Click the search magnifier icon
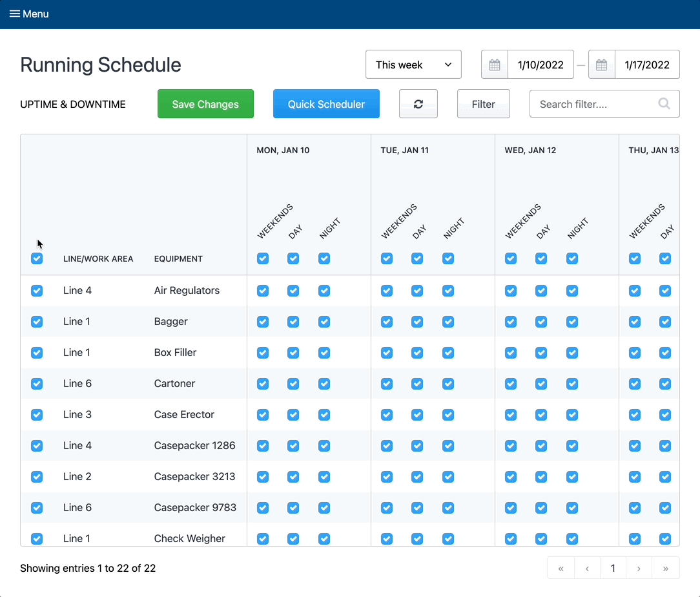Image resolution: width=700 pixels, height=597 pixels. click(664, 103)
